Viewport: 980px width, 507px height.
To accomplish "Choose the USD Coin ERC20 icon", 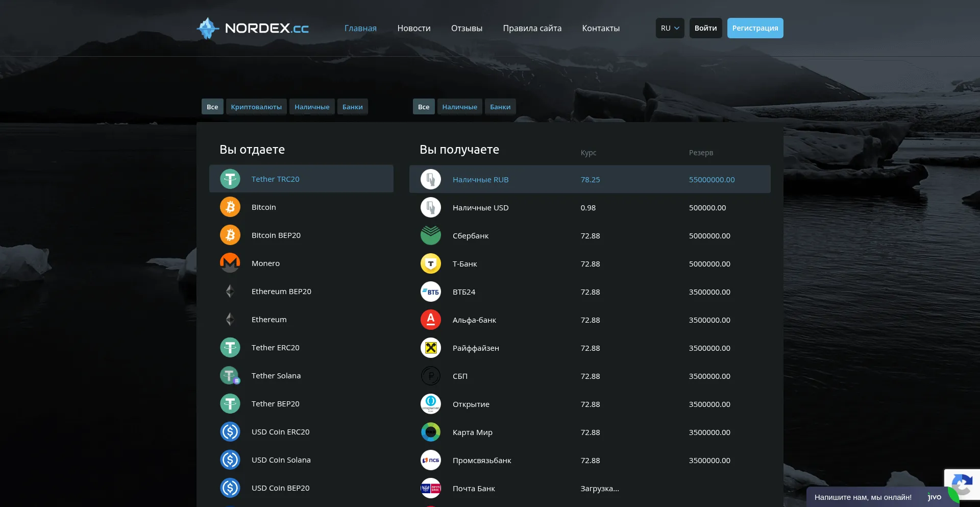I will pos(230,432).
